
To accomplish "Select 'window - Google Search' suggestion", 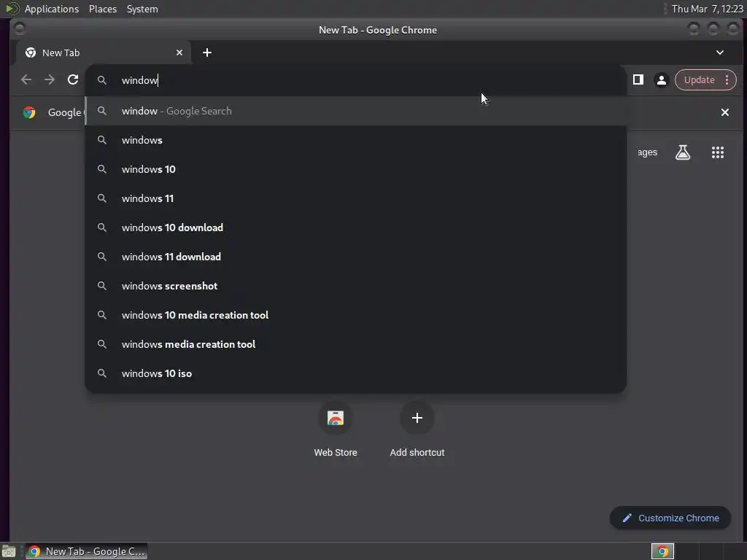I will click(355, 111).
